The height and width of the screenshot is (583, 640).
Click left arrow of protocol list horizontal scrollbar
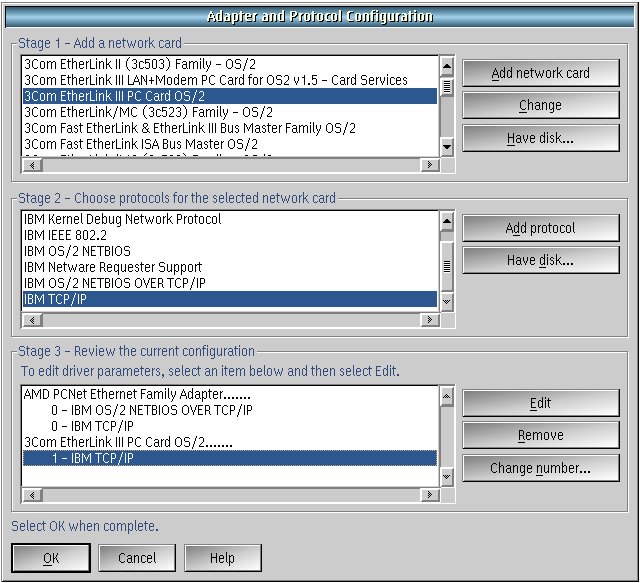pos(32,320)
